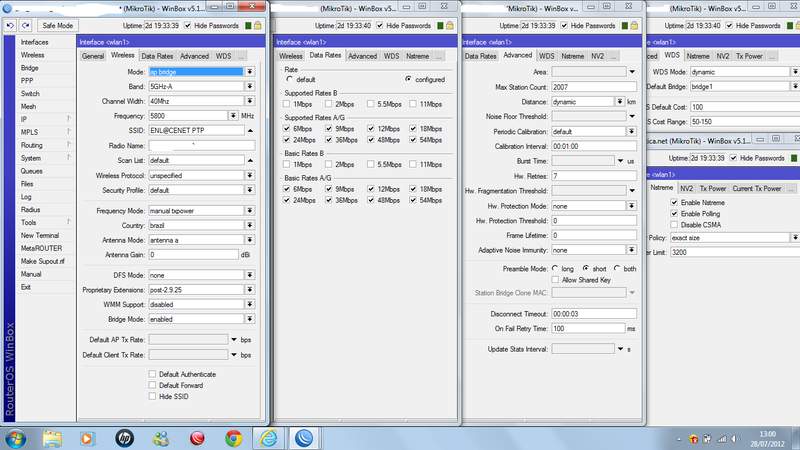Open Current Tx Power tab

click(757, 188)
